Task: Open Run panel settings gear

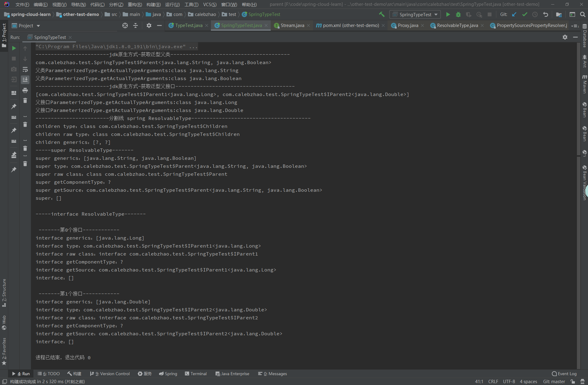Action: (565, 37)
